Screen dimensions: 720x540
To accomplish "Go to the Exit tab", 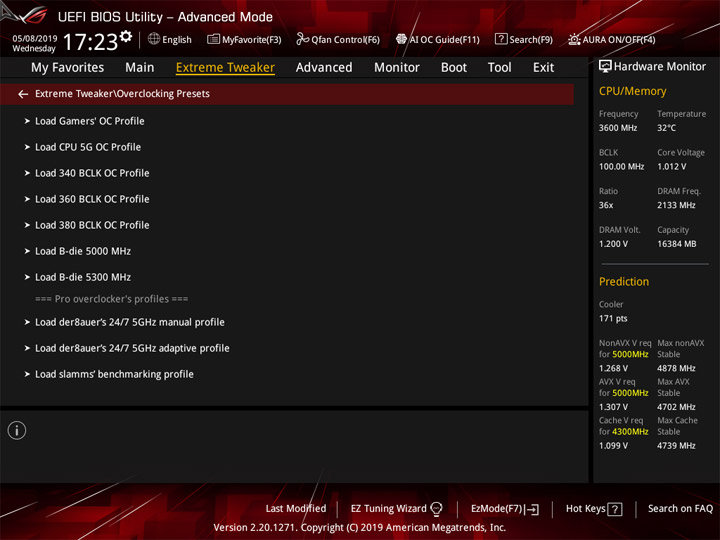I will pos(543,68).
